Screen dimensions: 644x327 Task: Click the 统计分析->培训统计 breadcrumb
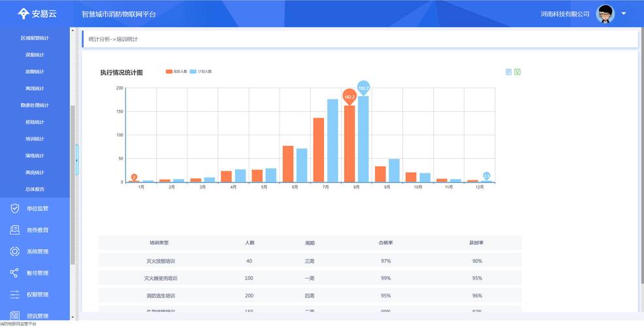(114, 39)
